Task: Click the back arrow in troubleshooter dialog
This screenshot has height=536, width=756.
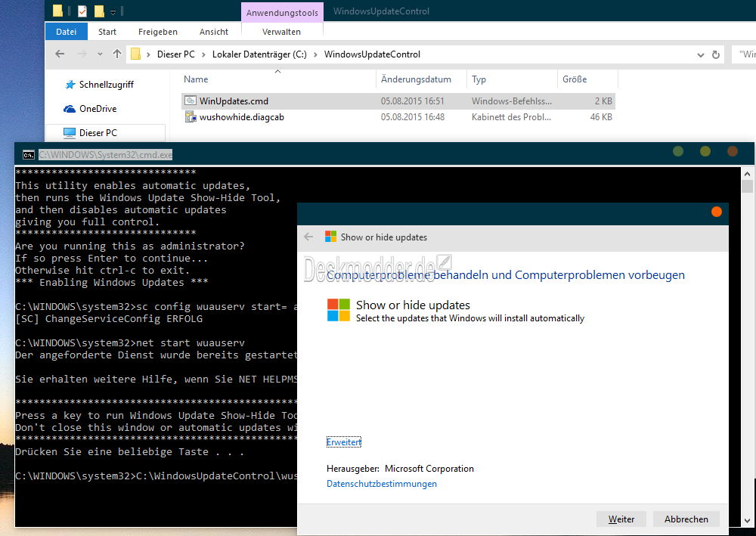Action: tap(308, 237)
